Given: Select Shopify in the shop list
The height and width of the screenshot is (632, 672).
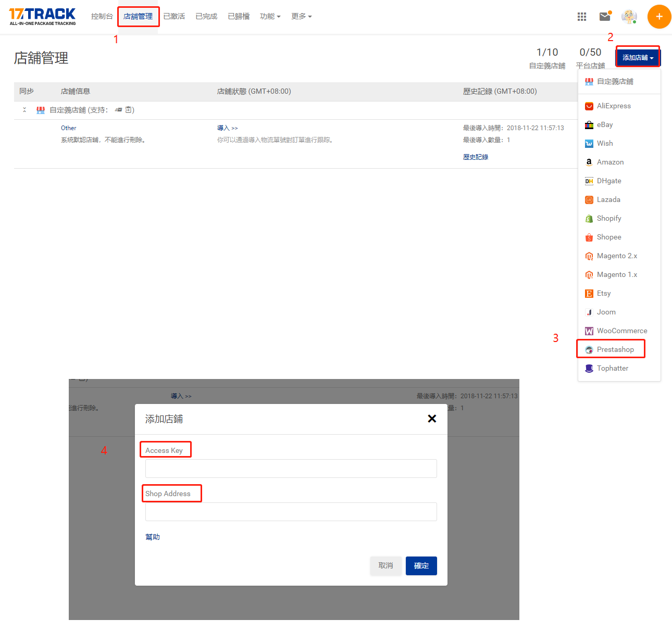Looking at the screenshot, I should coord(619,219).
